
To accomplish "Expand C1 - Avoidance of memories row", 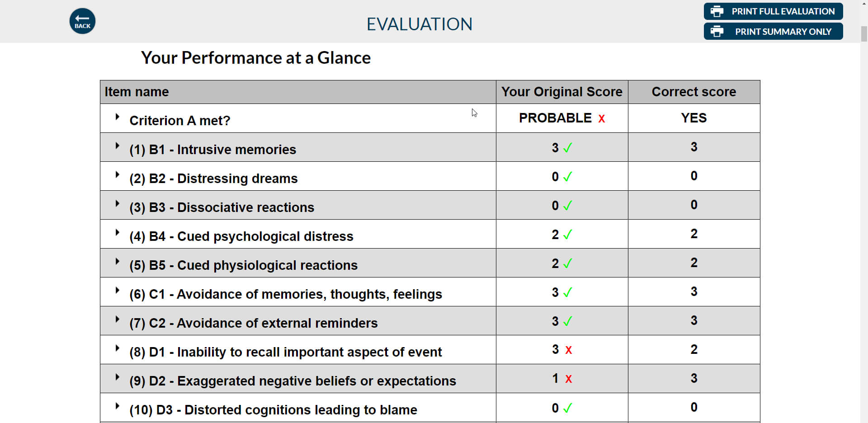I will click(x=118, y=290).
